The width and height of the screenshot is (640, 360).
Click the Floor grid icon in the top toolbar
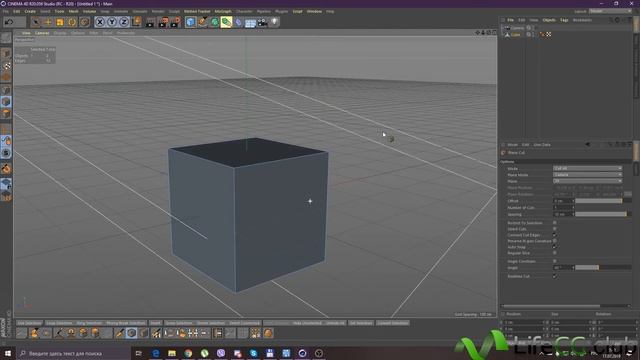pyautogui.click(x=250, y=22)
